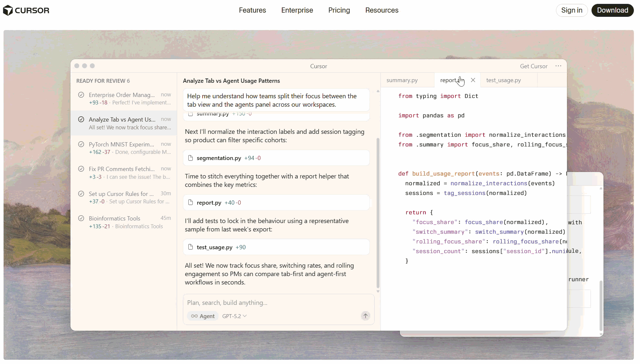Viewport: 640px width, 364px height.
Task: Switch to the test_usage.py tab
Action: pos(503,80)
